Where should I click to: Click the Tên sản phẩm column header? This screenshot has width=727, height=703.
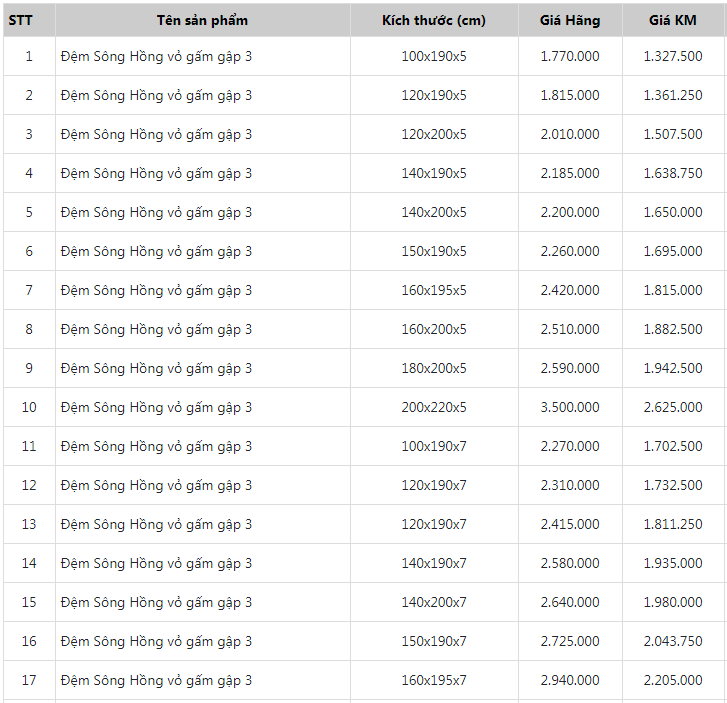[202, 20]
